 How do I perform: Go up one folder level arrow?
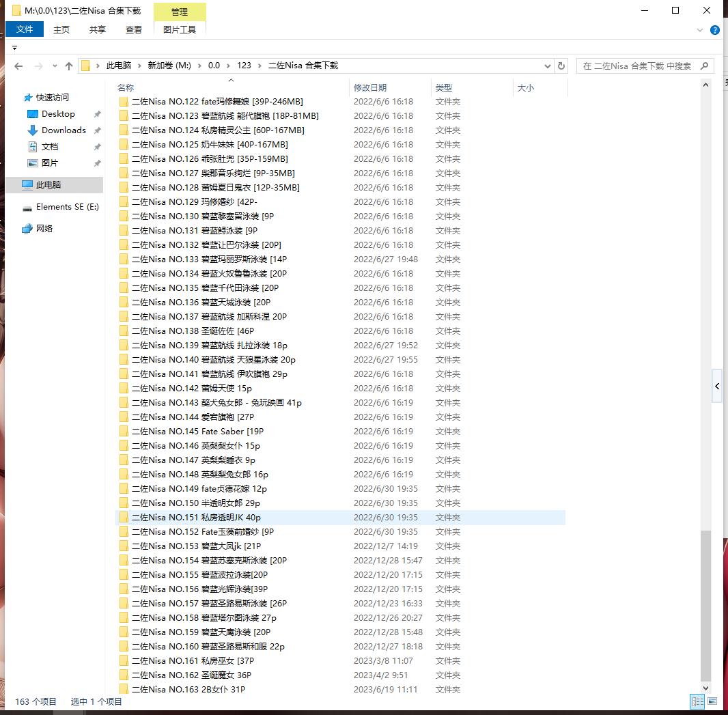click(x=69, y=66)
